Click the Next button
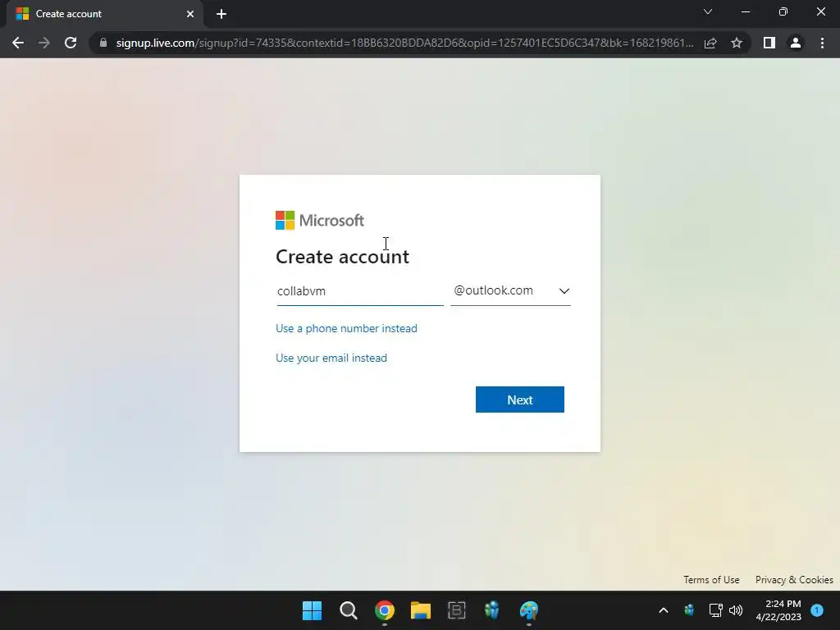840x630 pixels. pyautogui.click(x=519, y=399)
